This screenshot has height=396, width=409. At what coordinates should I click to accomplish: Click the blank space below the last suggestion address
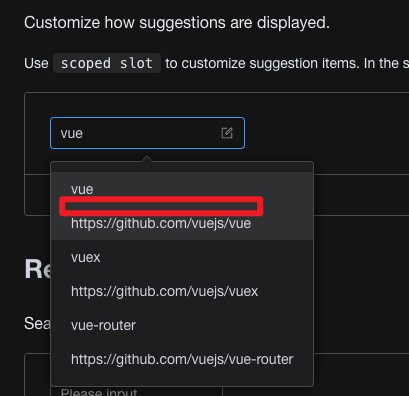click(182, 376)
